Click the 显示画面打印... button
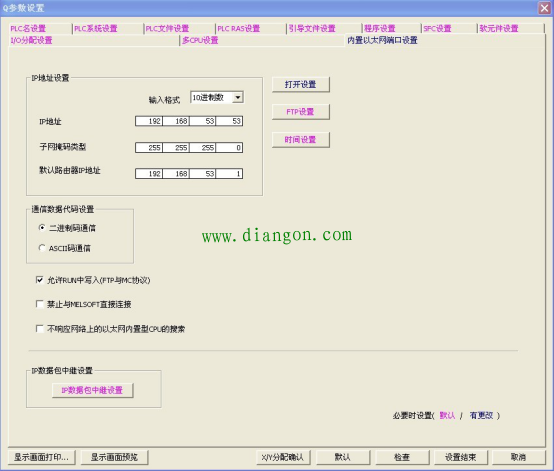 (x=42, y=457)
